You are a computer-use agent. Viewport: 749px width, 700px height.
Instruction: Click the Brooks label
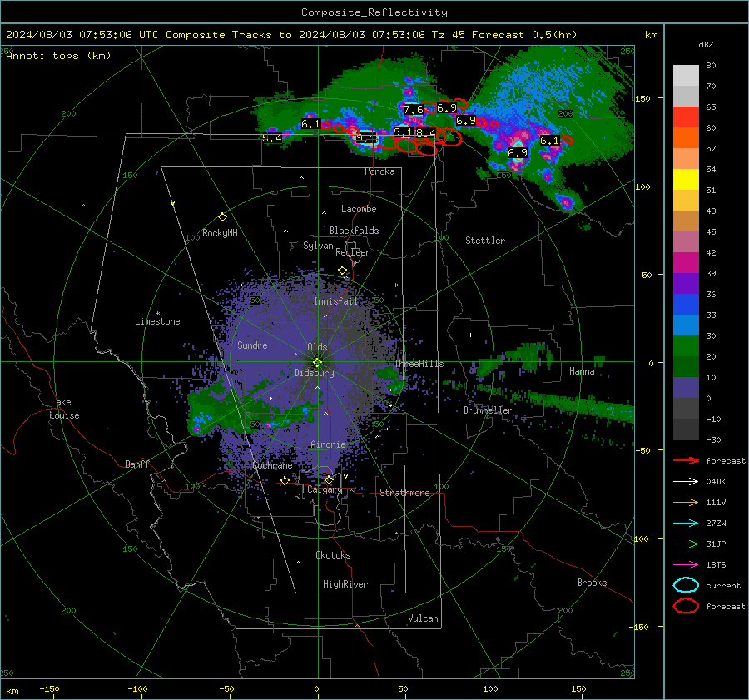coord(592,583)
